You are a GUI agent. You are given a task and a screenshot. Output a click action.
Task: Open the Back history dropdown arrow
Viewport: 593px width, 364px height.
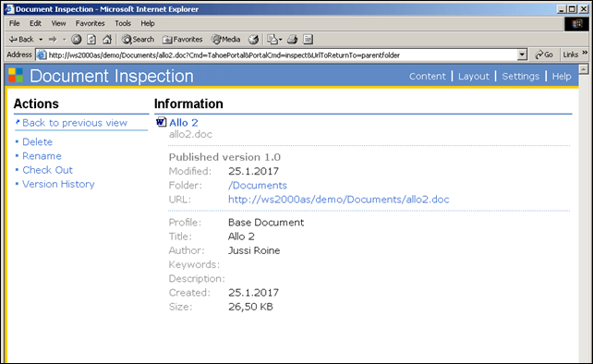41,40
